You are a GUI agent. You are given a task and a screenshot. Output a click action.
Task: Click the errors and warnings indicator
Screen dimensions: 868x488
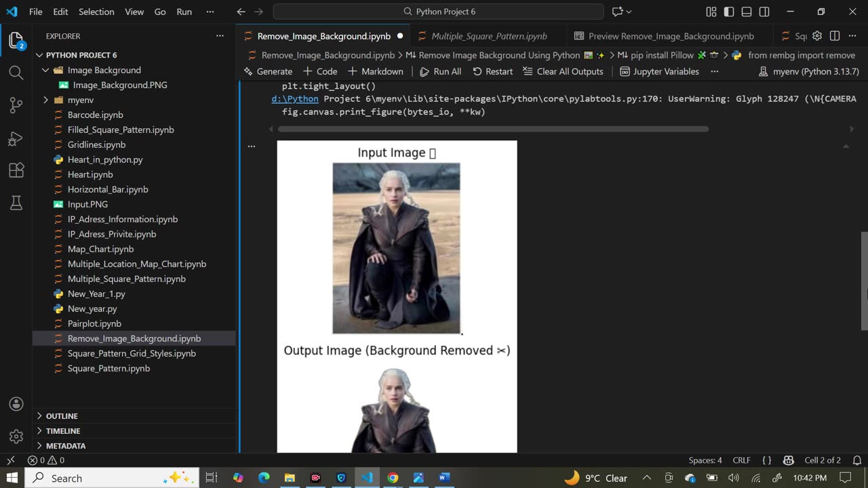pos(46,460)
